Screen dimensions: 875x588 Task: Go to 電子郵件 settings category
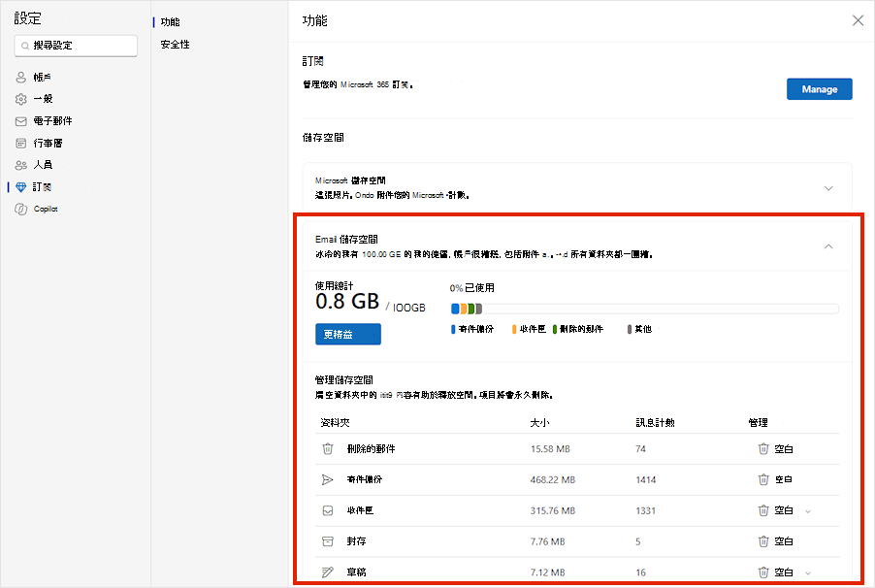52,120
